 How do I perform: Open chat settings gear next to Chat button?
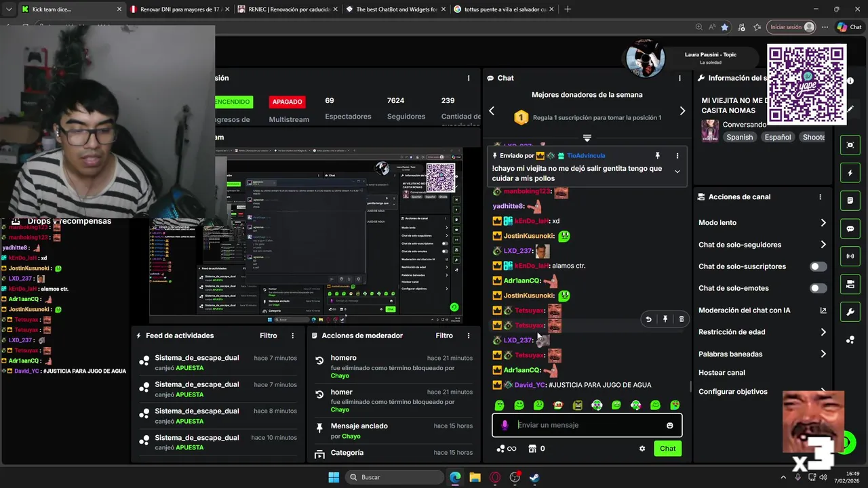(642, 449)
